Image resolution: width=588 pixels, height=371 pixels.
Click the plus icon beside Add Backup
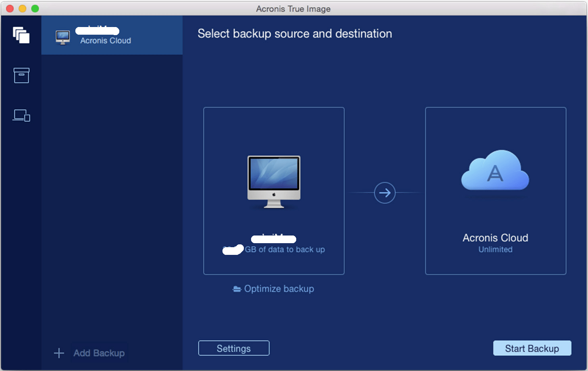point(59,353)
